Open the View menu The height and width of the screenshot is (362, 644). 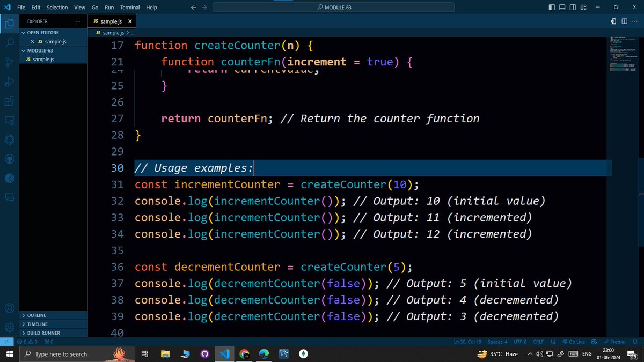pos(79,8)
